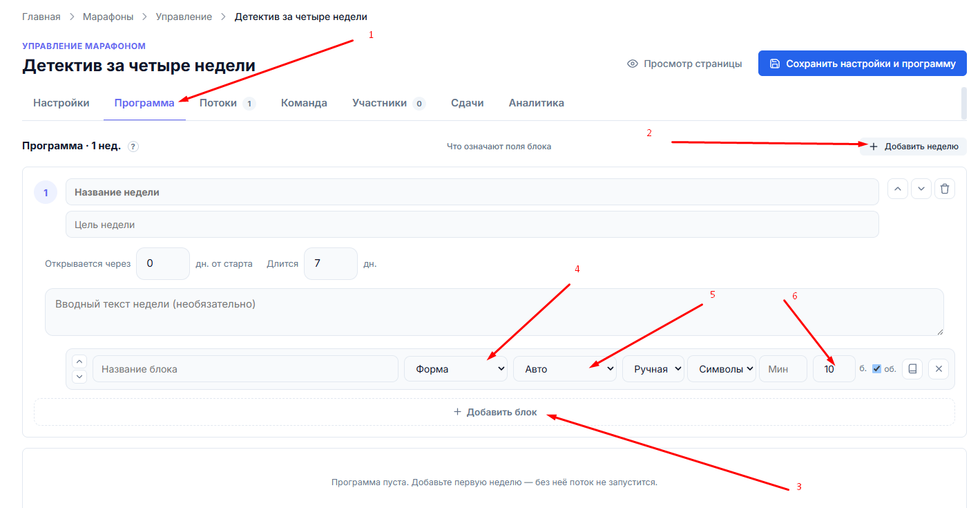Focus the Цель недели field
This screenshot has height=508, width=980.
(x=472, y=224)
